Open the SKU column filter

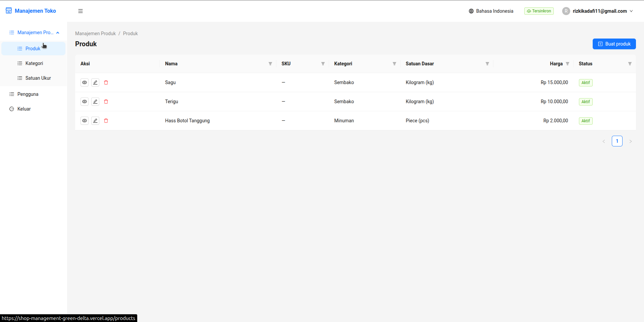click(x=323, y=64)
